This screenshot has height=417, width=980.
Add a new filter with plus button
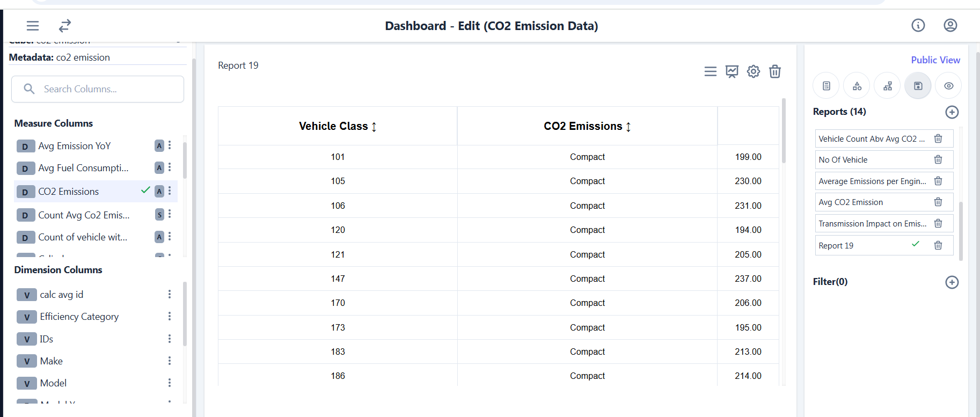point(952,282)
